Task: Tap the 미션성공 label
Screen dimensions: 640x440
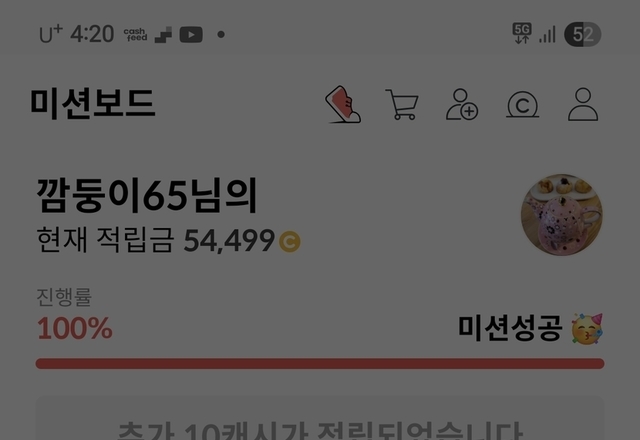Action: [510, 328]
